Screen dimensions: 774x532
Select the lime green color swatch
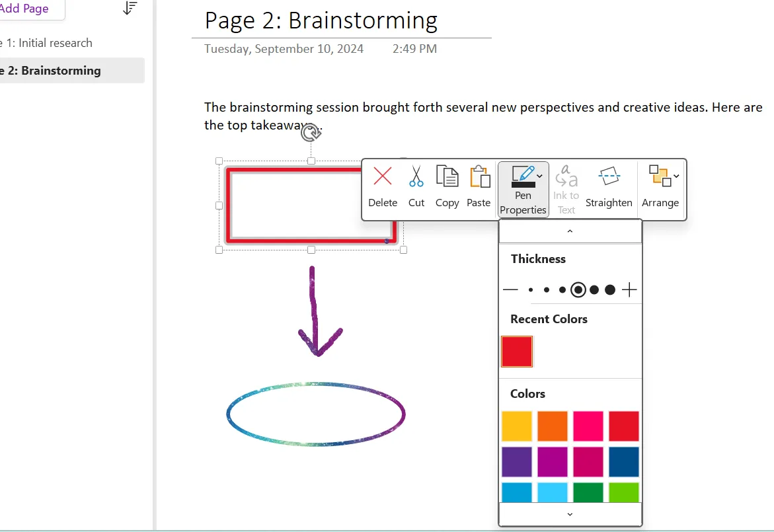[x=624, y=492]
